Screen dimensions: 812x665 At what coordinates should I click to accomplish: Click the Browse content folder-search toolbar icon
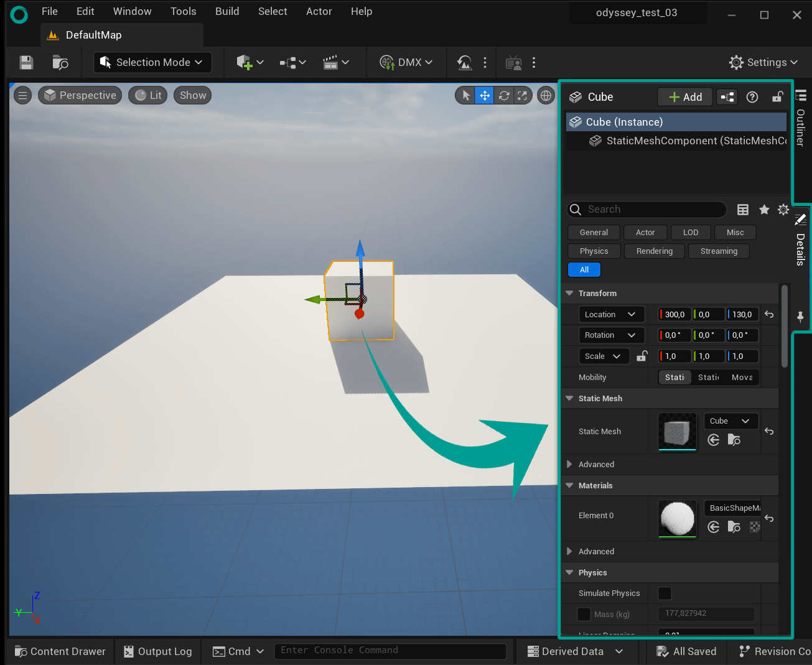[x=60, y=62]
